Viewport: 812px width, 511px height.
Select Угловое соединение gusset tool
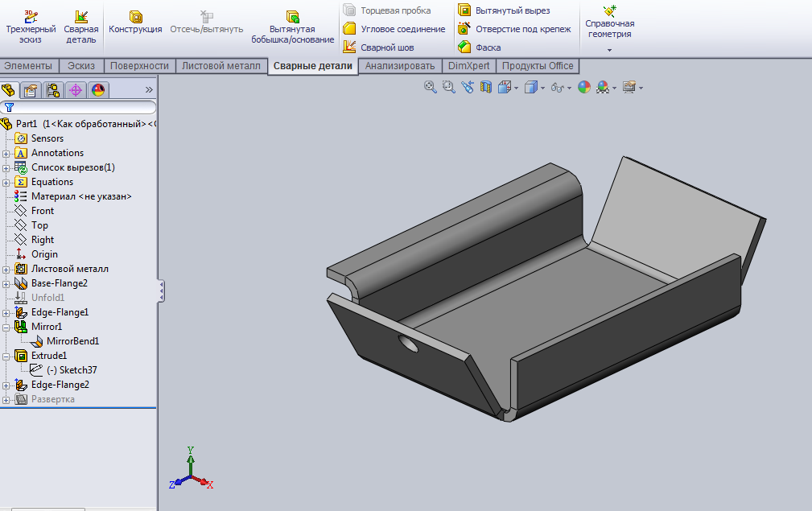click(394, 29)
